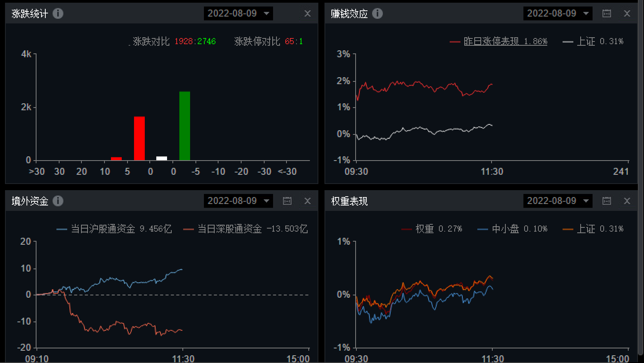Click the 境外资金 panel title
This screenshot has width=644, height=363.
coord(30,201)
